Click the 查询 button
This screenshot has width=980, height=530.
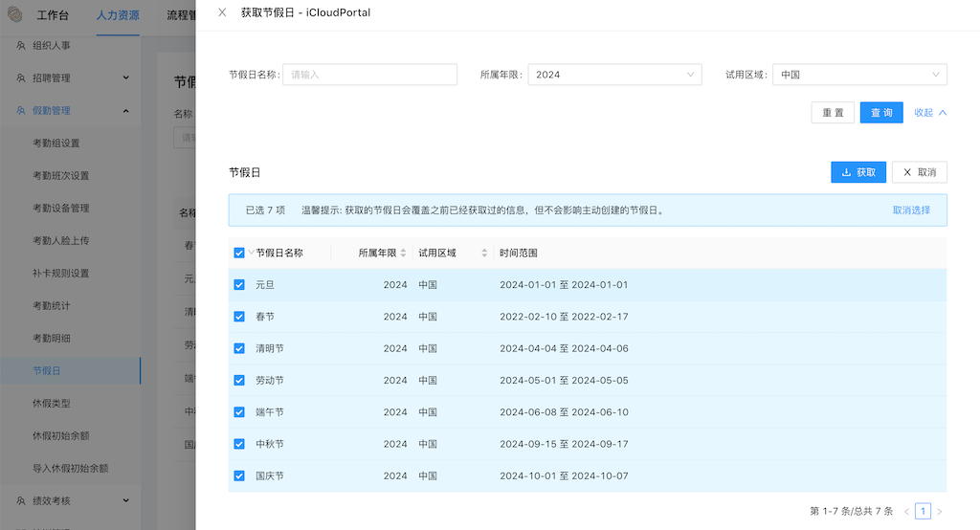tap(881, 113)
